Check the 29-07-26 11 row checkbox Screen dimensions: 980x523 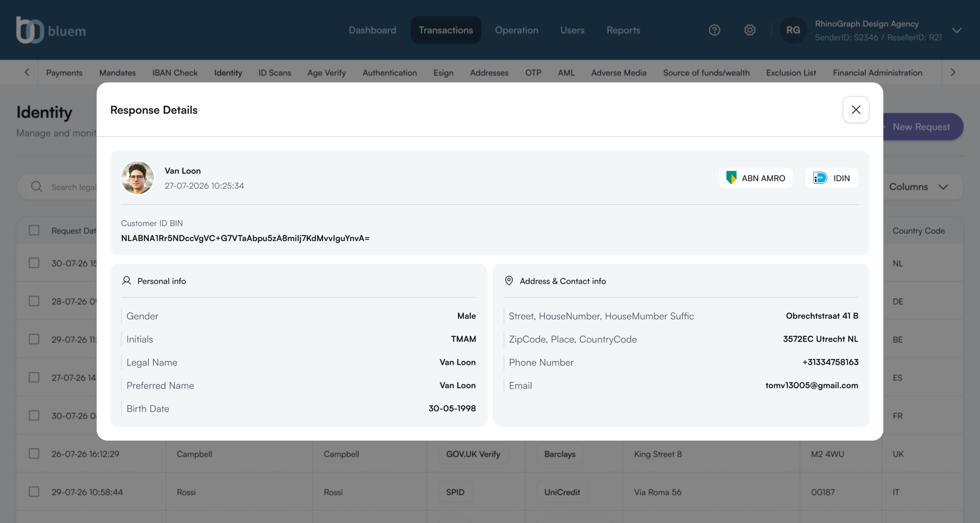click(x=34, y=339)
